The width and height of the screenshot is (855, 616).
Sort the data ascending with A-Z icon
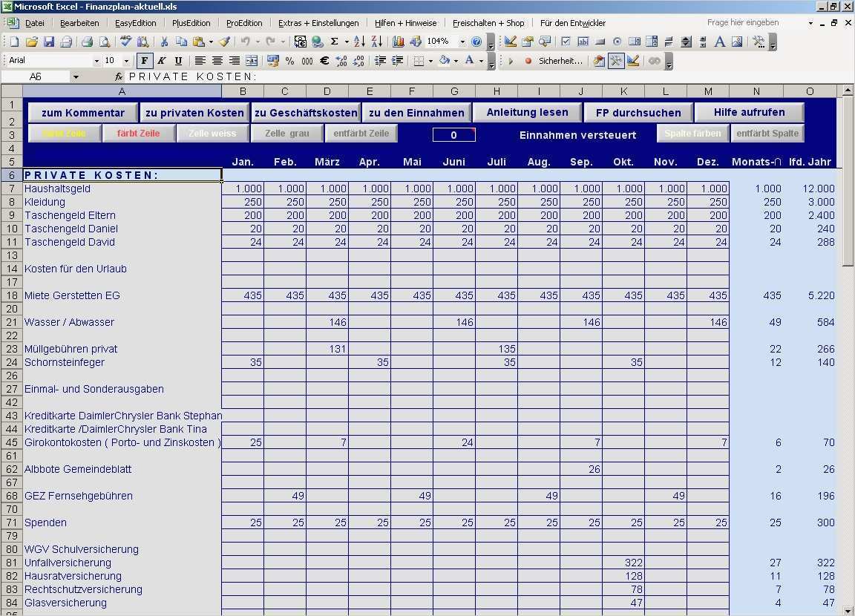358,42
